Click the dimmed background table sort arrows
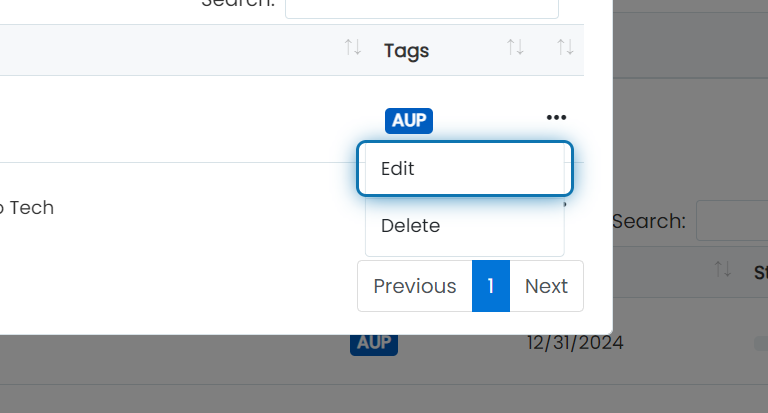 (722, 269)
